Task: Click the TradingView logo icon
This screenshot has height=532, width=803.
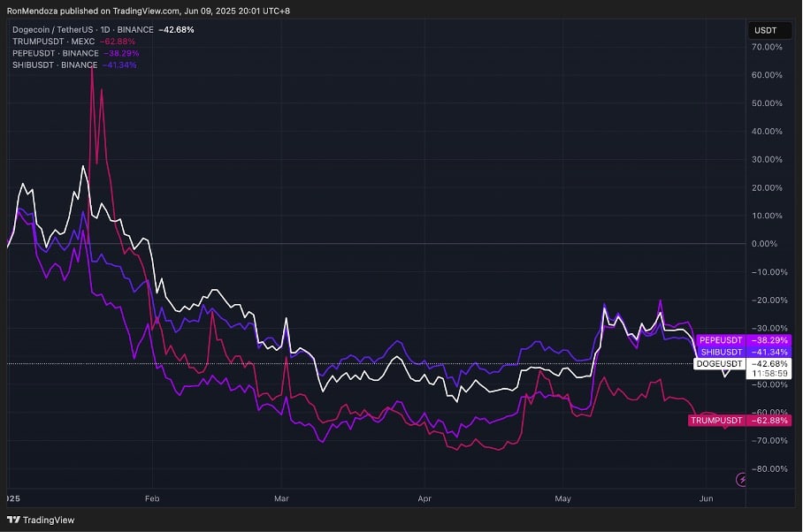Action: coord(12,521)
